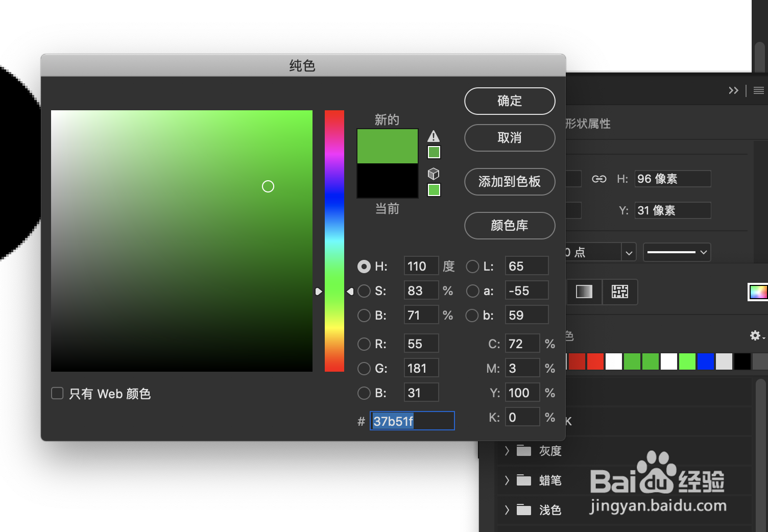The height and width of the screenshot is (532, 768).
Task: Click the web-safe color square under the cube icon
Action: pyautogui.click(x=434, y=190)
